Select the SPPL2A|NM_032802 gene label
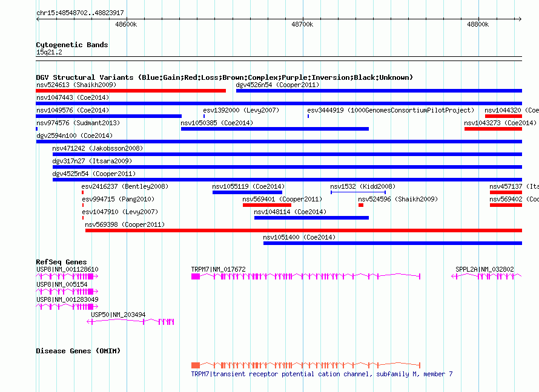 pyautogui.click(x=484, y=269)
